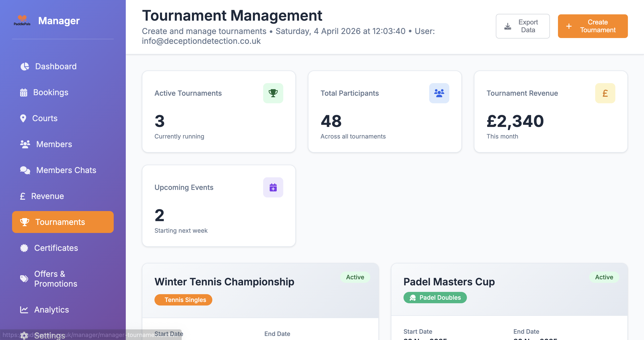Click 'This month' under Tournament Revenue
The width and height of the screenshot is (644, 340).
502,136
